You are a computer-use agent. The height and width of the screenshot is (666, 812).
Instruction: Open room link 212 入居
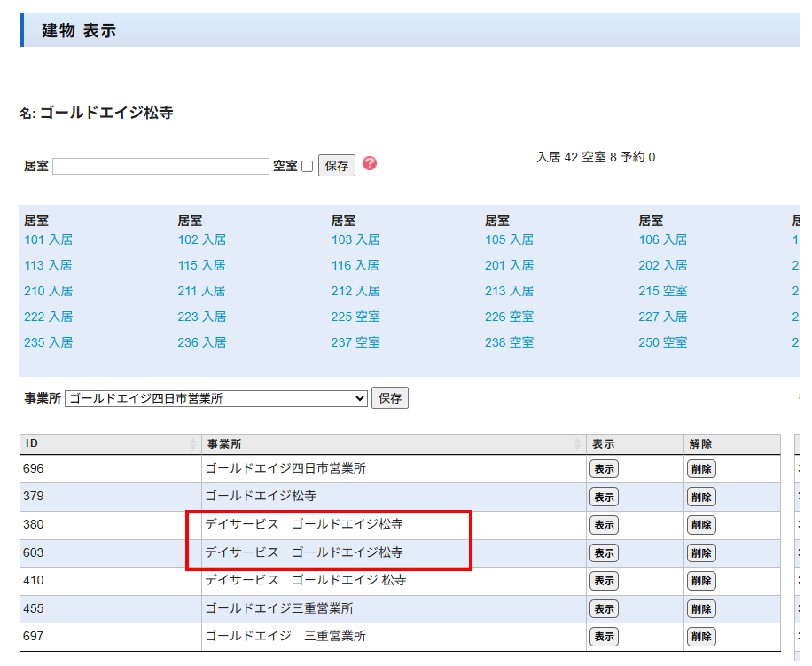pos(355,291)
